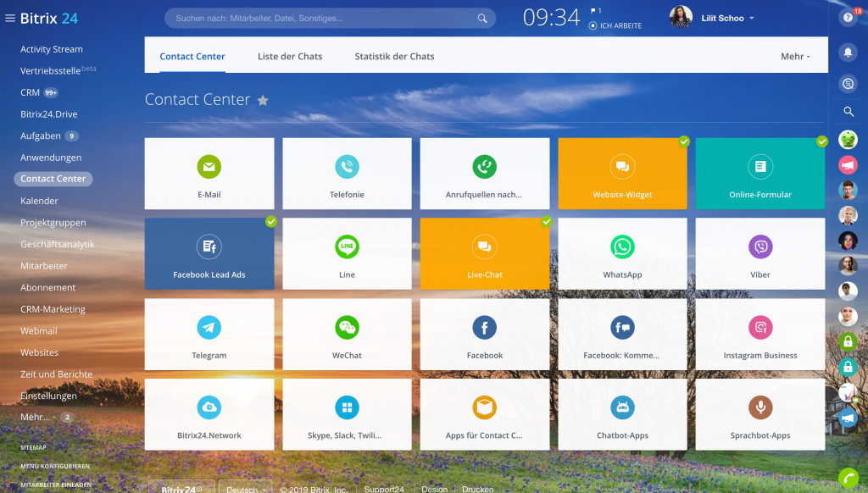
Task: Click the Bitrix 24 logo
Action: click(x=48, y=19)
